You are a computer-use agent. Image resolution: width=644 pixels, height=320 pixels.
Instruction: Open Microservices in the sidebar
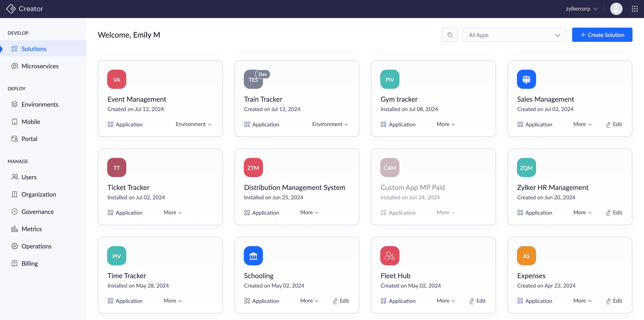[x=40, y=66]
